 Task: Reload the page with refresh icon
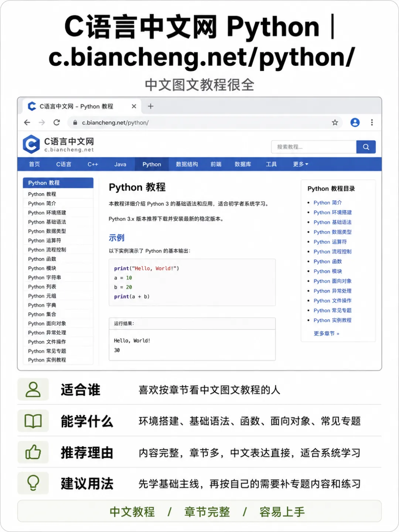coord(57,122)
